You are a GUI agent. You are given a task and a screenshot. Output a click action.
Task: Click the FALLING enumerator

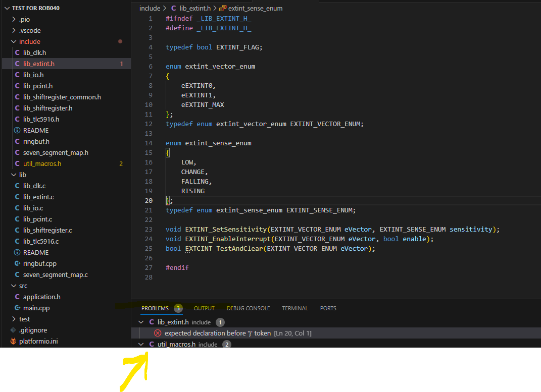tap(195, 182)
